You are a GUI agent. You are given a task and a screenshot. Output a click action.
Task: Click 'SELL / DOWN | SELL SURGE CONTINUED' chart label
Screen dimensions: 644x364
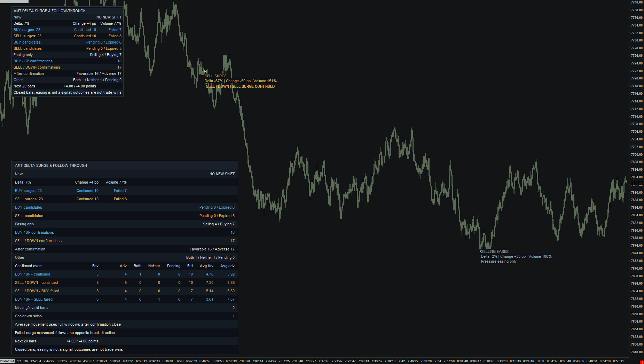pos(240,86)
